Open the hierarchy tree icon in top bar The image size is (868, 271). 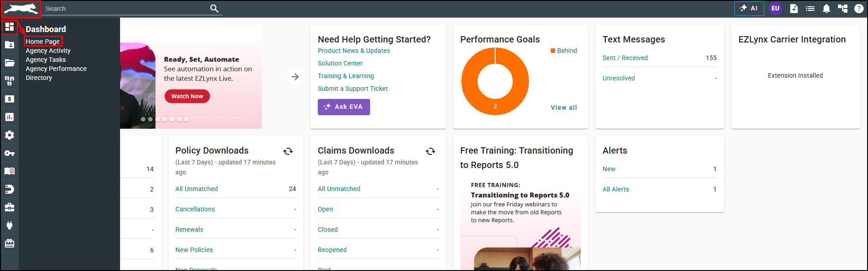tap(843, 9)
